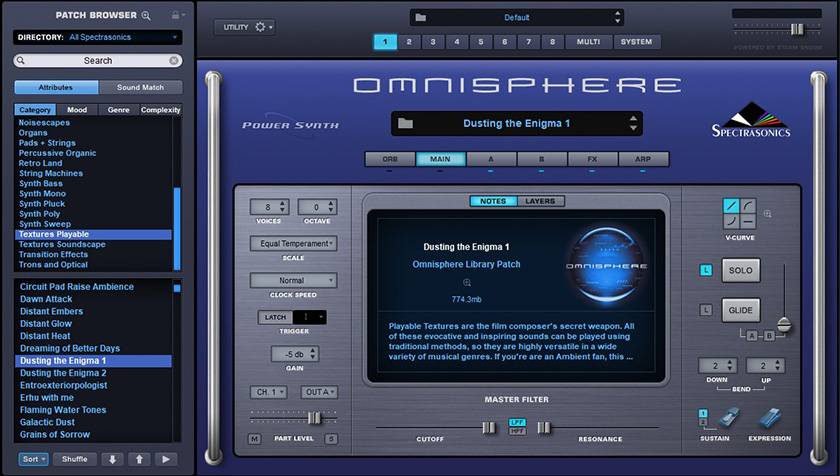840x476 pixels.
Task: Click the Omnisphere globe image
Action: [x=606, y=266]
